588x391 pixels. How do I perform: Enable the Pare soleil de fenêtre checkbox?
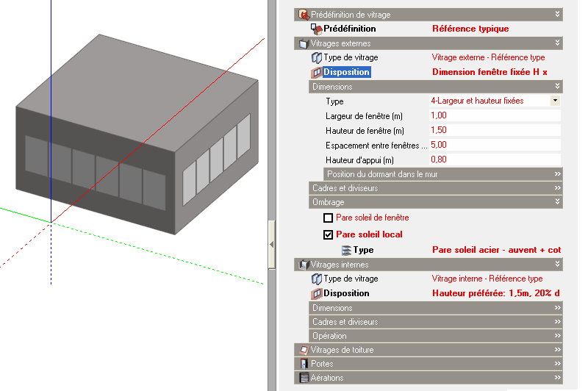click(329, 218)
